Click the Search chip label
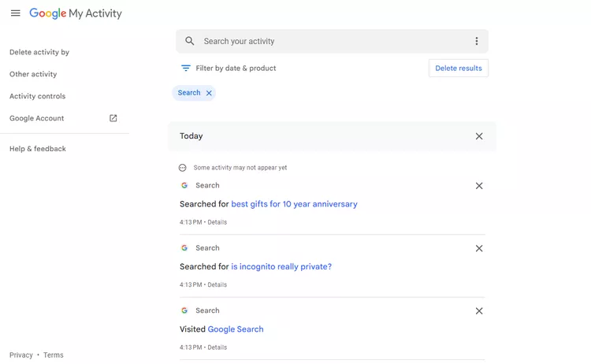The image size is (591, 364). 189,93
